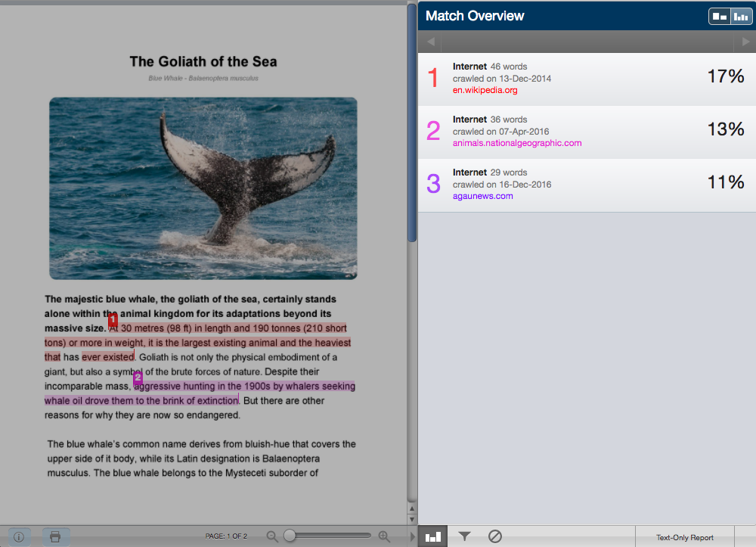Select match 1 number in overview
This screenshot has width=756, height=547.
point(433,78)
